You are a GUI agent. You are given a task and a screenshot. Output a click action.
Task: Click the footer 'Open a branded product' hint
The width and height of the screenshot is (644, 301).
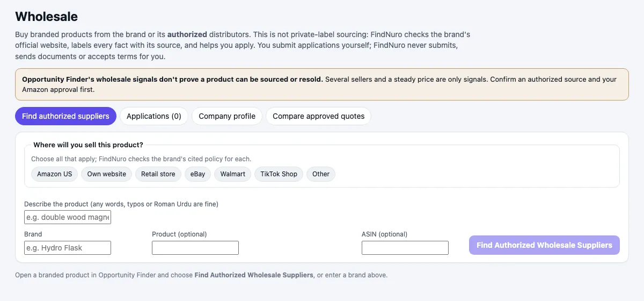(201, 275)
